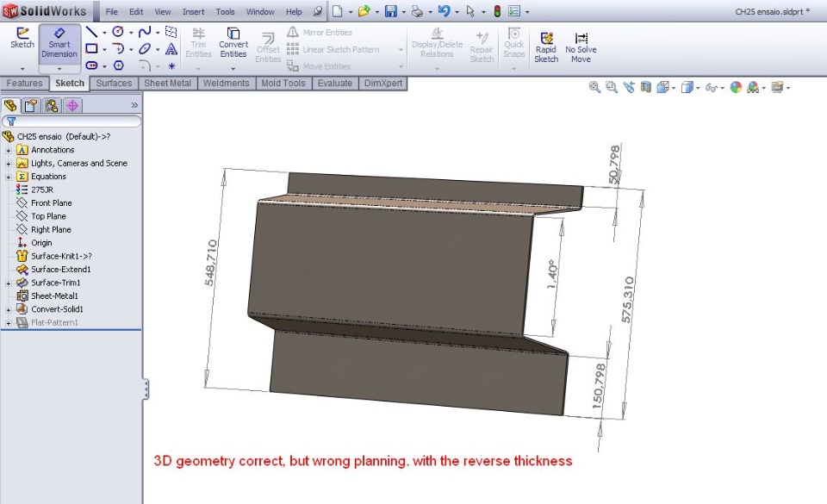The image size is (827, 504).
Task: Pin the menu bar with pushpin icon
Action: [318, 11]
